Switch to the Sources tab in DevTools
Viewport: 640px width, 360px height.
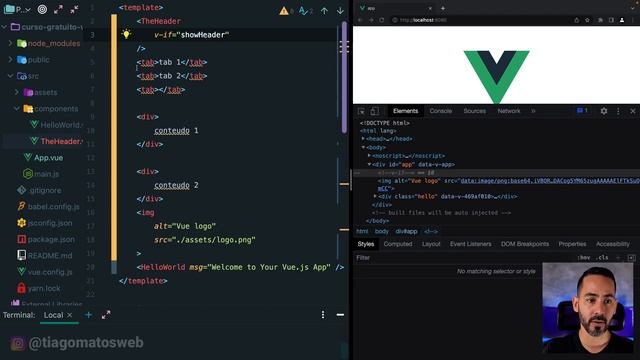474,111
